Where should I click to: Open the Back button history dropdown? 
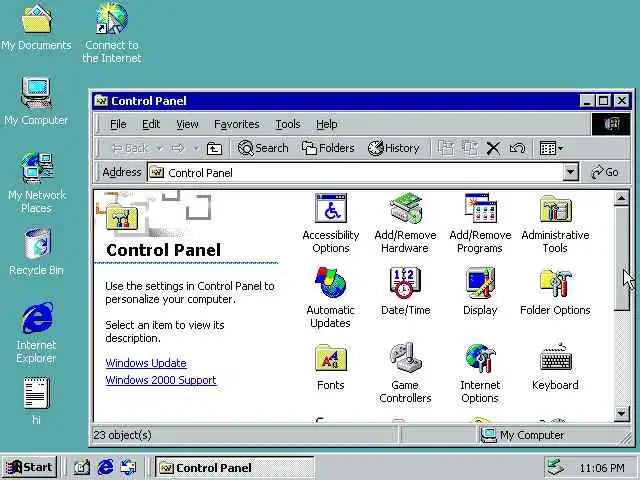point(160,149)
